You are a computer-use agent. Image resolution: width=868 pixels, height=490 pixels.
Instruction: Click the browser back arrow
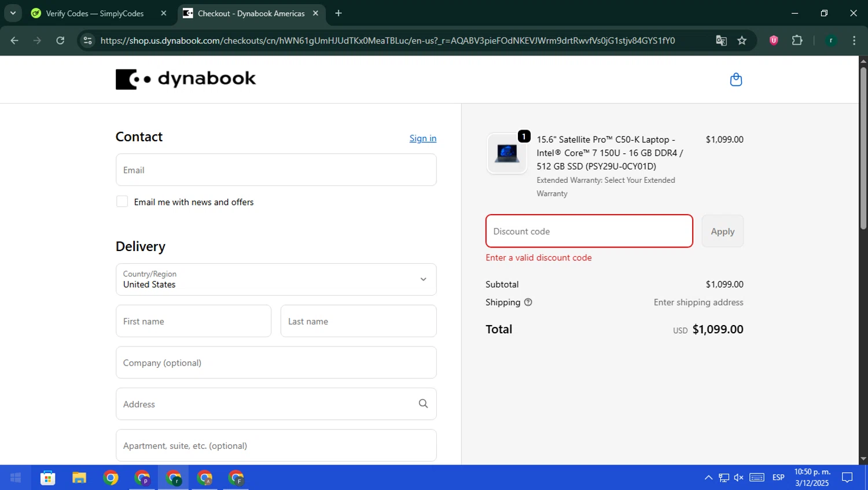14,40
